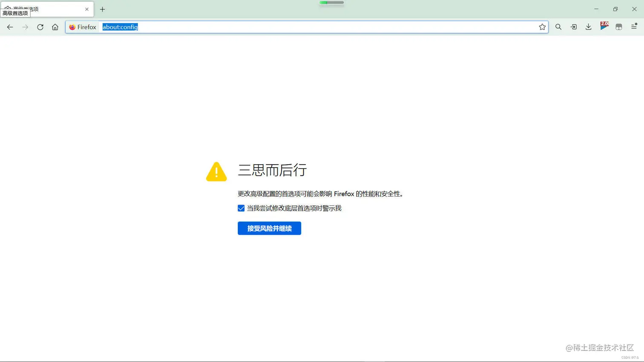Open the extension icon next to the menu
Image resolution: width=644 pixels, height=362 pixels.
(619, 27)
